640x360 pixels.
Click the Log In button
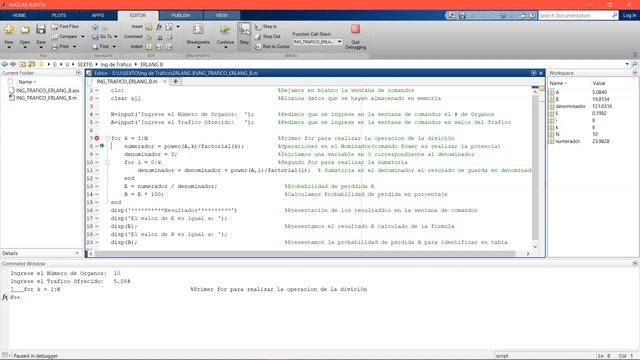[629, 15]
